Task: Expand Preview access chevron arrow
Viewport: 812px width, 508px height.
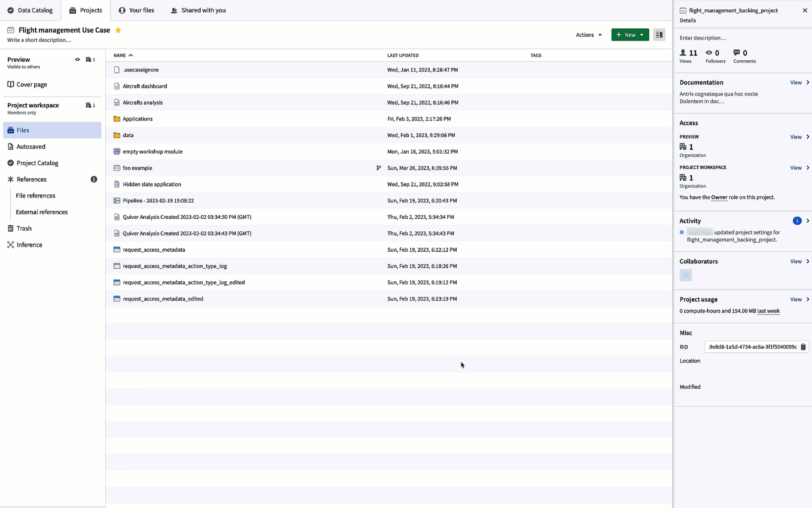Action: pos(808,137)
